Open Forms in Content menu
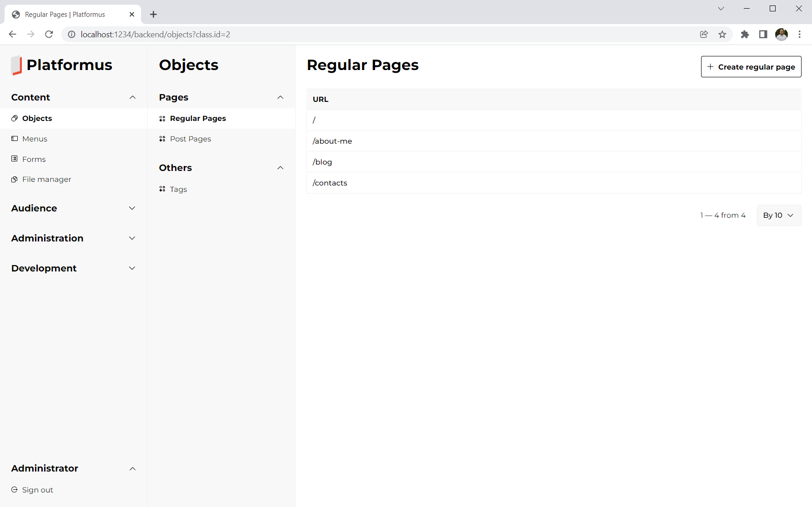812x507 pixels. tap(74, 159)
